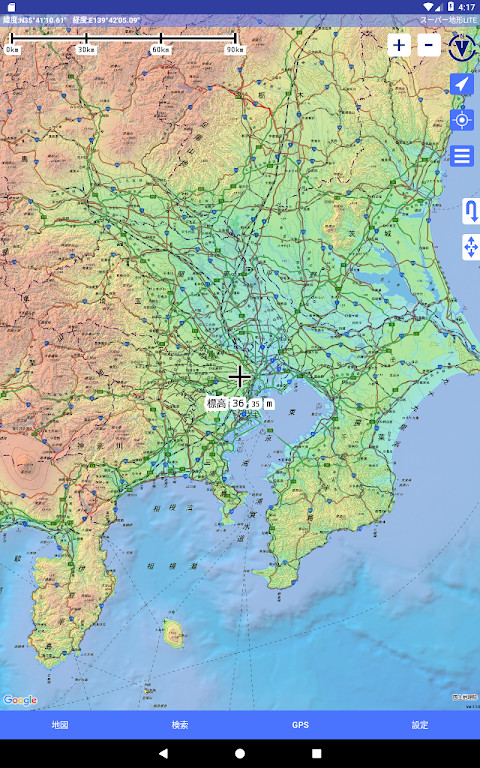The width and height of the screenshot is (480, 768).
Task: Tap the 90km scale bar label
Action: [235, 50]
